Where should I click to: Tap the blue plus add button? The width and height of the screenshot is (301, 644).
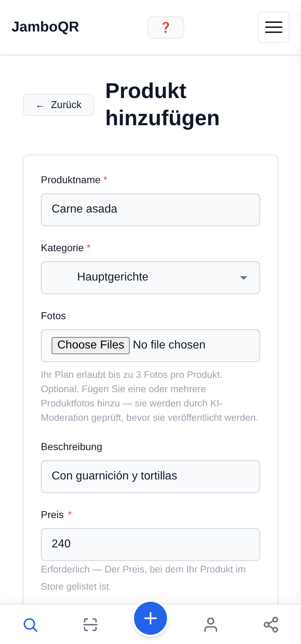click(150, 618)
